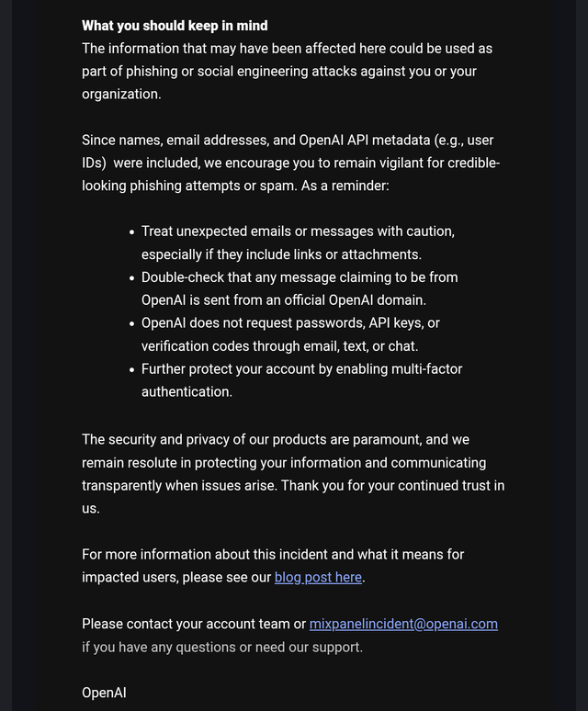Image resolution: width=588 pixels, height=711 pixels.
Task: Click the "OpenAI" signature at the bottom
Action: click(x=104, y=693)
